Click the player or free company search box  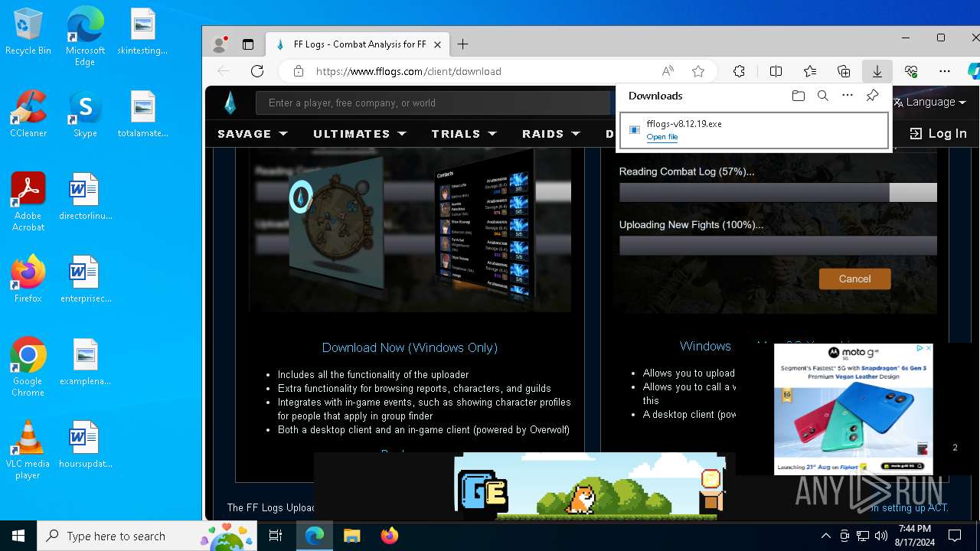pyautogui.click(x=433, y=103)
